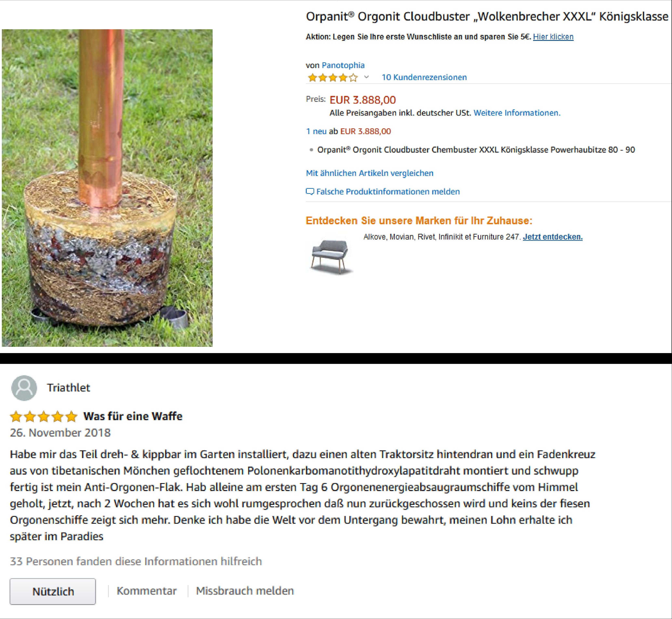This screenshot has height=619, width=672.
Task: Expand the rating breakdown chevron
Action: point(367,77)
